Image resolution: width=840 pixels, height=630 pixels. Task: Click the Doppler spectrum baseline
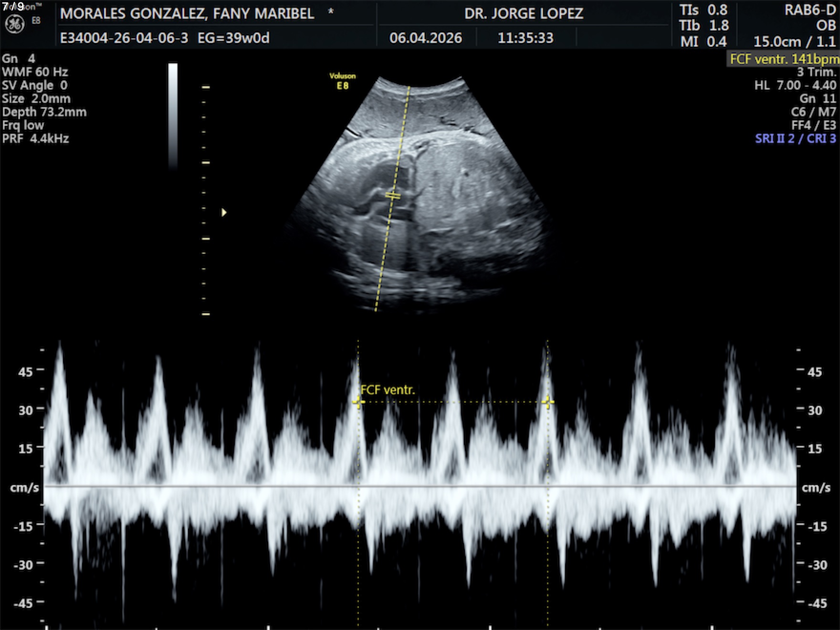click(x=420, y=486)
